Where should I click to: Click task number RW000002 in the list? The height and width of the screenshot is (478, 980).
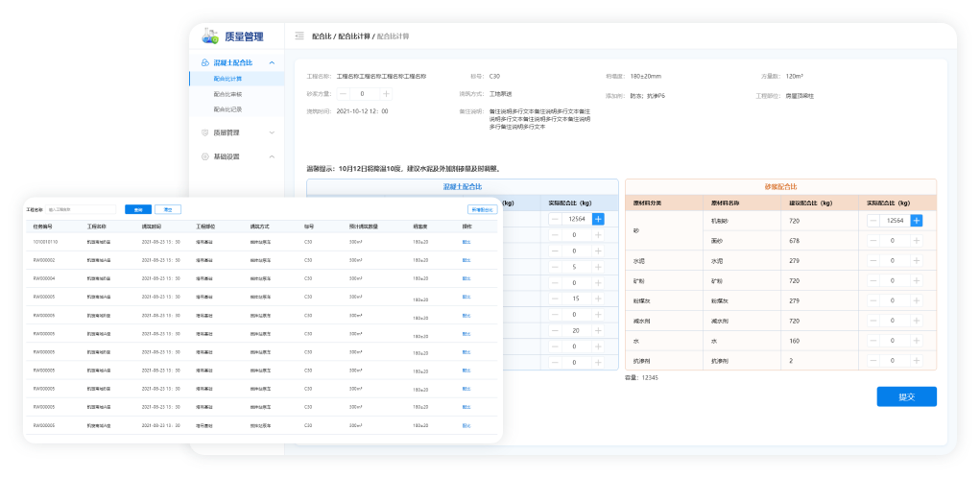coord(44,260)
